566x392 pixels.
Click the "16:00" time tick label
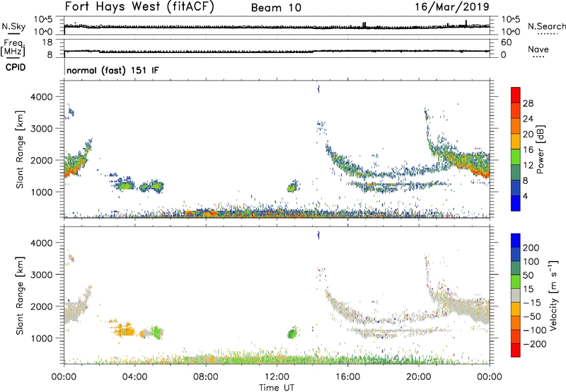[x=347, y=377]
